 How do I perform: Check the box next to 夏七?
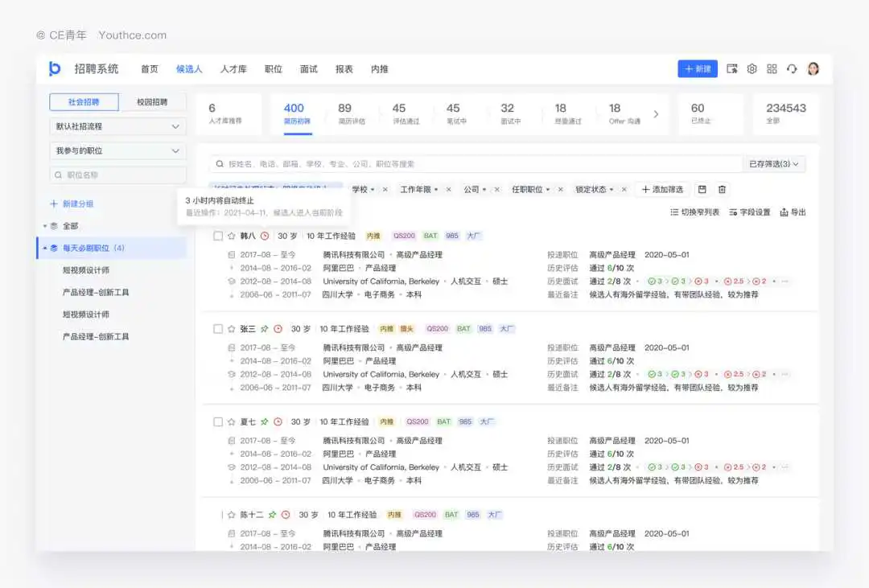point(218,422)
